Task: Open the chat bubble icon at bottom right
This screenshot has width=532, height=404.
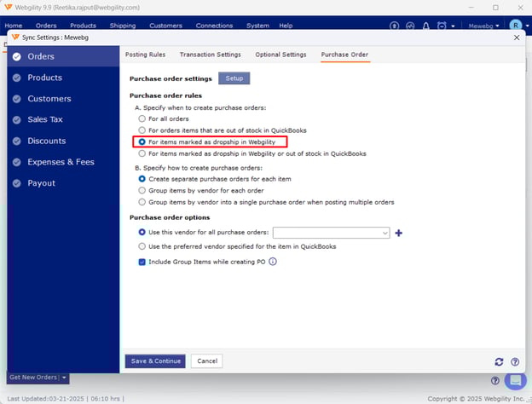Action: point(514,380)
